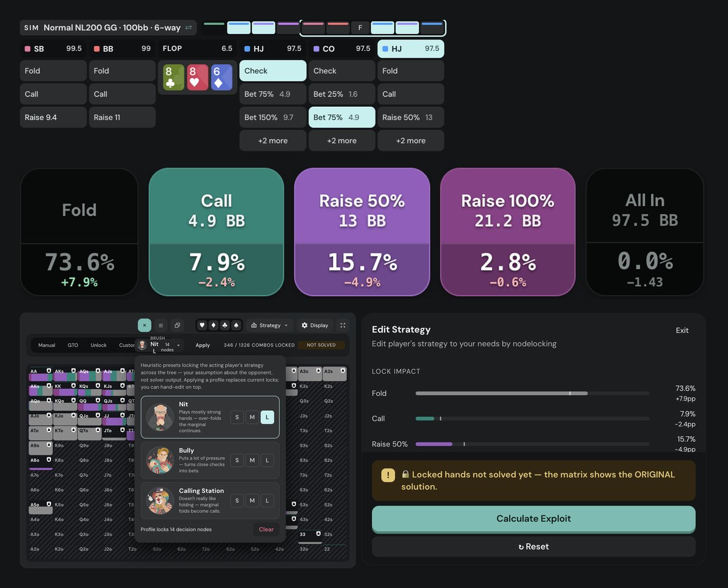Click the A2s hand cell
This screenshot has height=588, width=728.
click(x=334, y=374)
